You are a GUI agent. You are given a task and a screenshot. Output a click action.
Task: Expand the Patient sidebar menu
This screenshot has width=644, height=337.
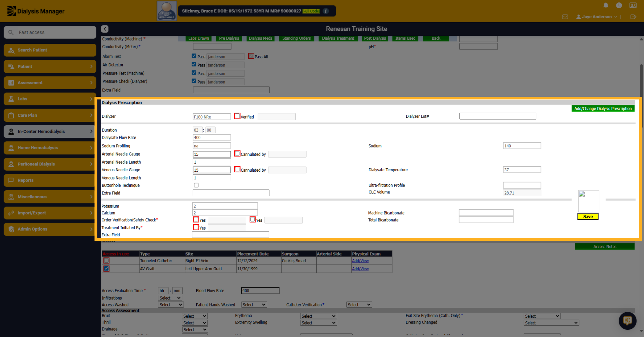pyautogui.click(x=50, y=66)
